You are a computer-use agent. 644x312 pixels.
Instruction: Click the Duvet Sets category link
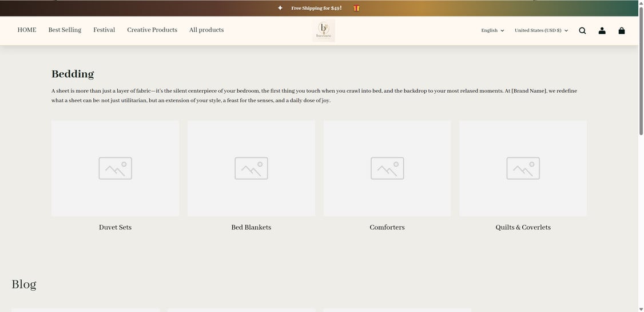pos(116,227)
